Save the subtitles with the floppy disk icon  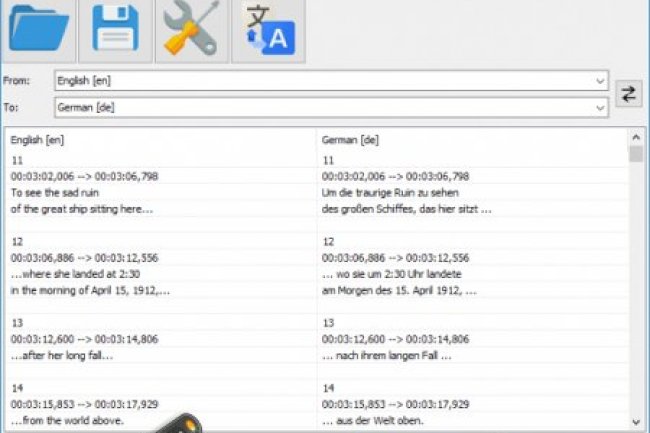click(x=115, y=30)
